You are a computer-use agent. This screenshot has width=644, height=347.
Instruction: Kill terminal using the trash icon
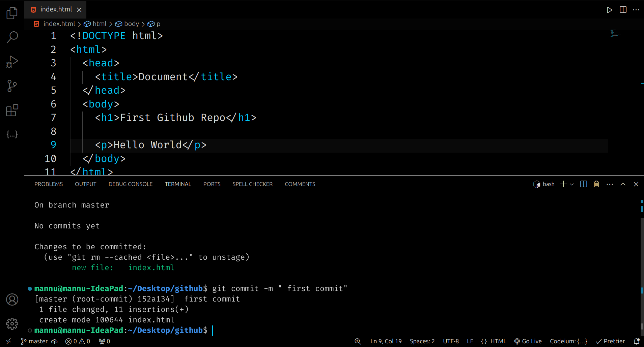[596, 184]
